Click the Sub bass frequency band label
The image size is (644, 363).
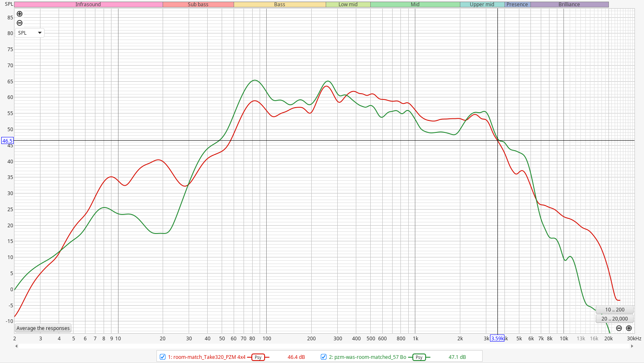tap(198, 5)
